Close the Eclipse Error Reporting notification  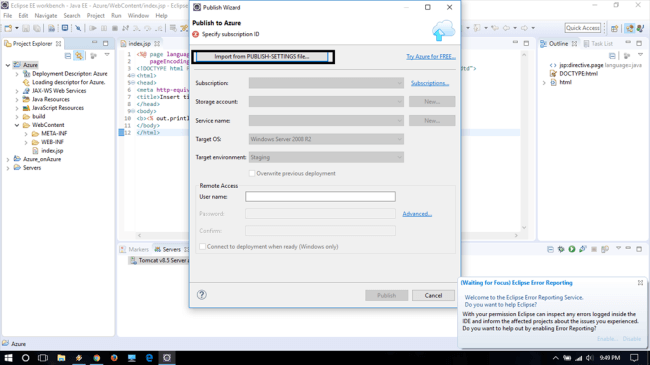pyautogui.click(x=640, y=282)
